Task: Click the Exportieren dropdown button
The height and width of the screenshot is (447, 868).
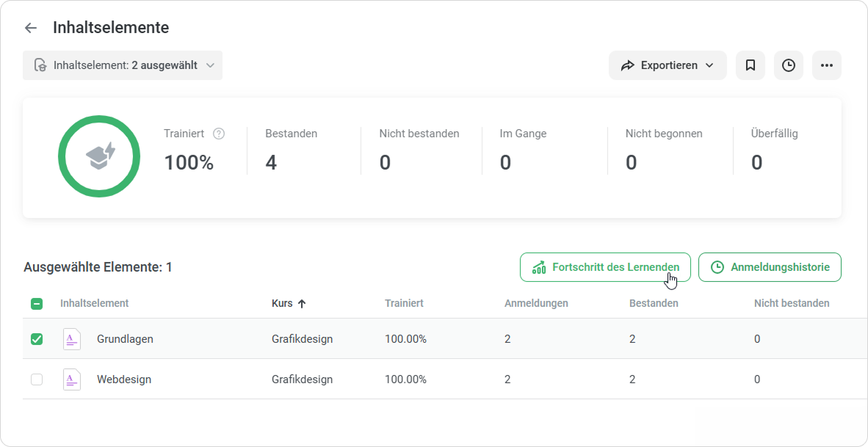Action: (x=668, y=65)
